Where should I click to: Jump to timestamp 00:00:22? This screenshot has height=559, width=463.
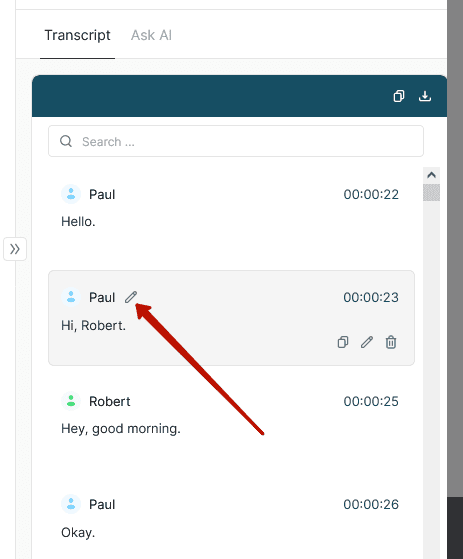[371, 194]
